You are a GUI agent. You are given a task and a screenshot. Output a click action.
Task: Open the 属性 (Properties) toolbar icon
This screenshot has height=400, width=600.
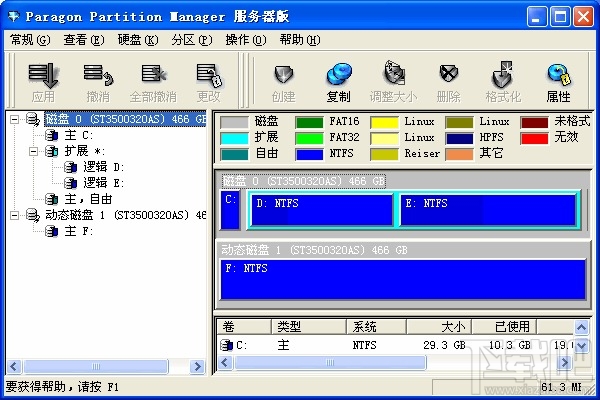pyautogui.click(x=559, y=74)
